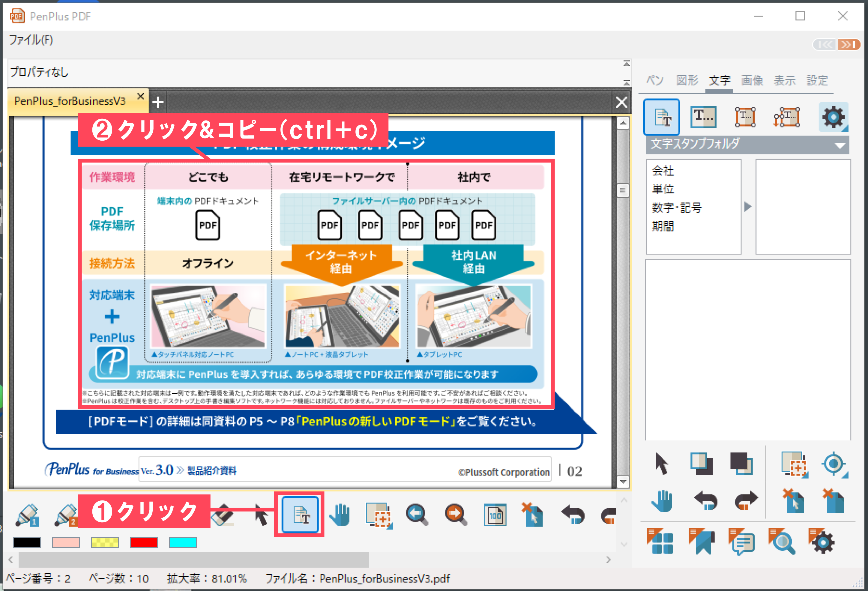Select the area zoom tool in bottom toolbar
868x591 pixels.
(379, 515)
